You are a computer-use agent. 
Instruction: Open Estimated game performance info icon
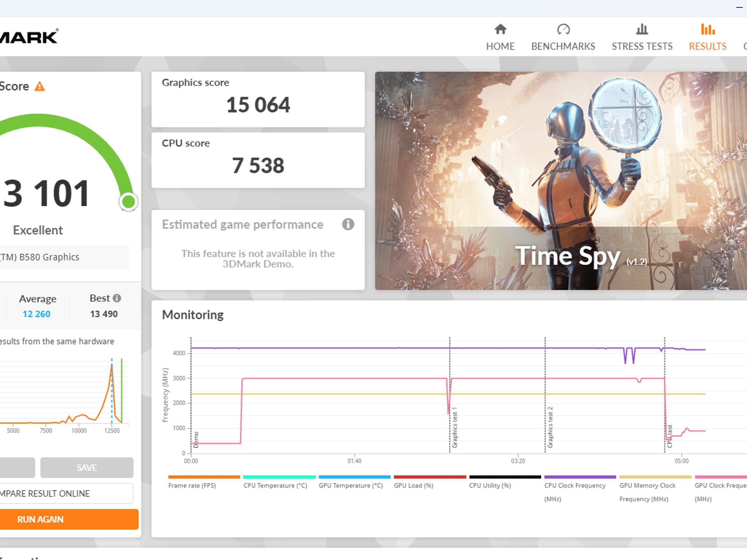coord(348,224)
